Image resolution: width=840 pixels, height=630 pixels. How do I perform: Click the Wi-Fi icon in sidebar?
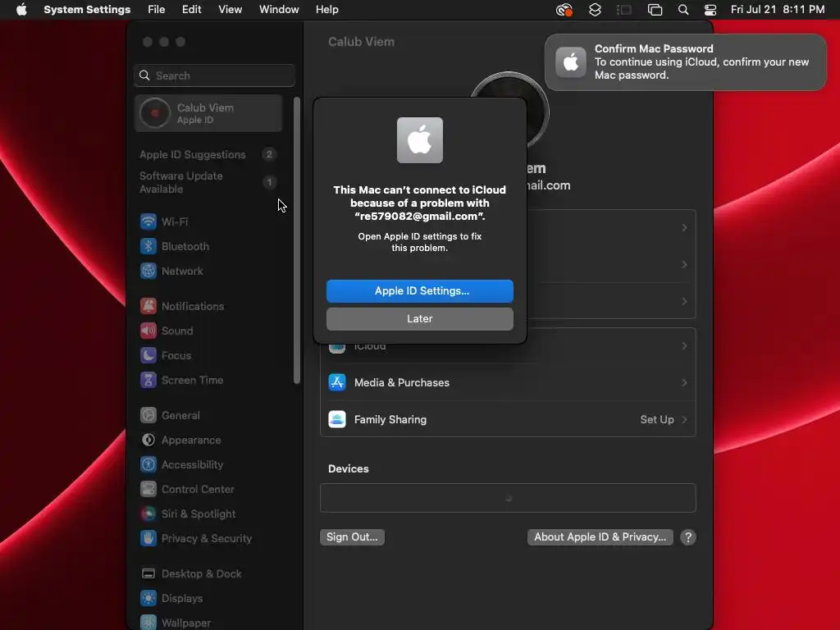(x=148, y=221)
